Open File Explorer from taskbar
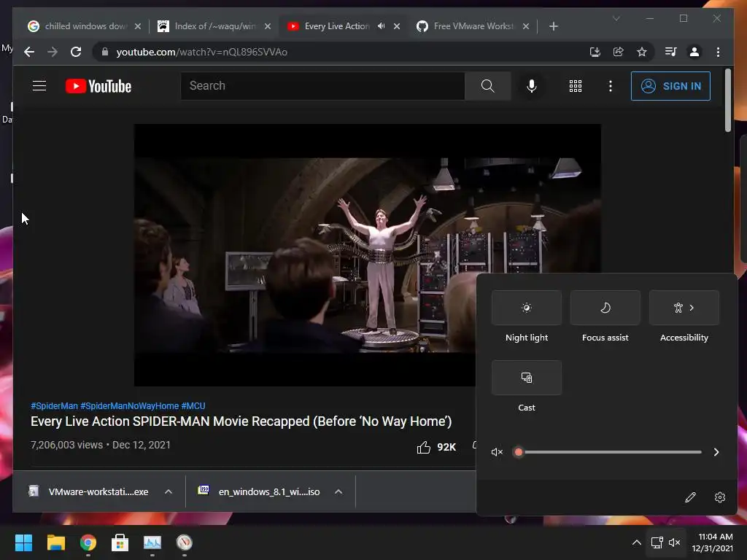Screen dimensions: 747x560 coord(55,542)
